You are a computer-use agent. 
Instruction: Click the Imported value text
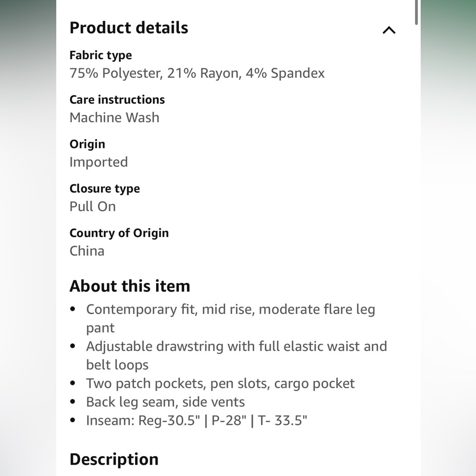tap(99, 162)
